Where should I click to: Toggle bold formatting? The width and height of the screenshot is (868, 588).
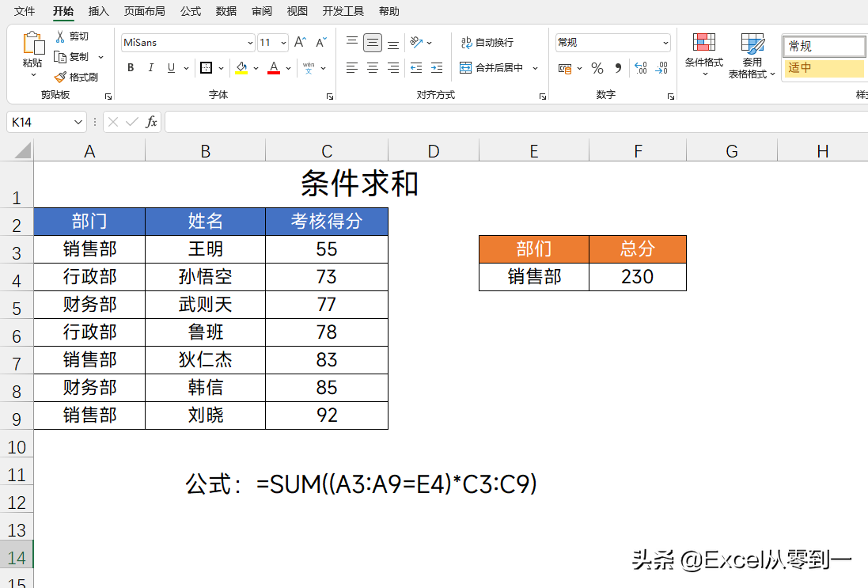tap(131, 67)
